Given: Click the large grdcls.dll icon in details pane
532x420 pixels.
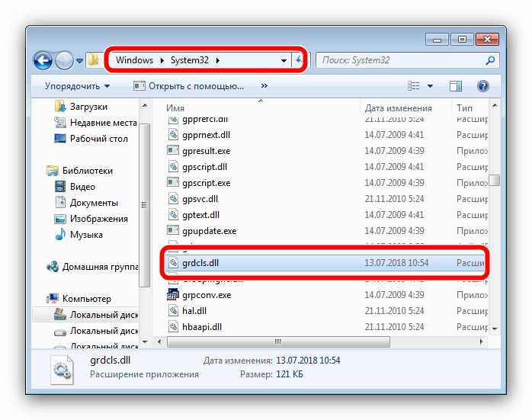Looking at the screenshot, I should point(62,370).
